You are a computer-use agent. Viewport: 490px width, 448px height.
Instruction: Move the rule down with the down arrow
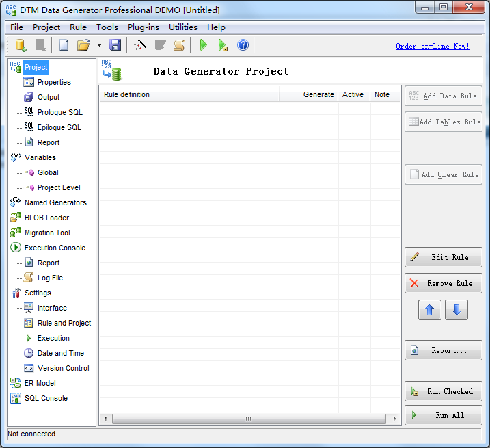456,310
